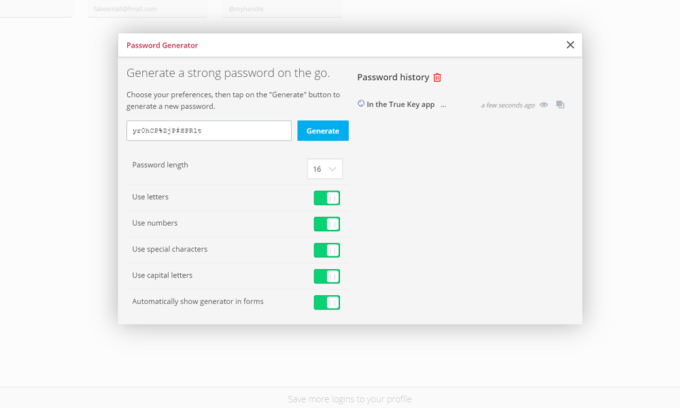
Task: Open the password length dropdown
Action: pyautogui.click(x=325, y=169)
